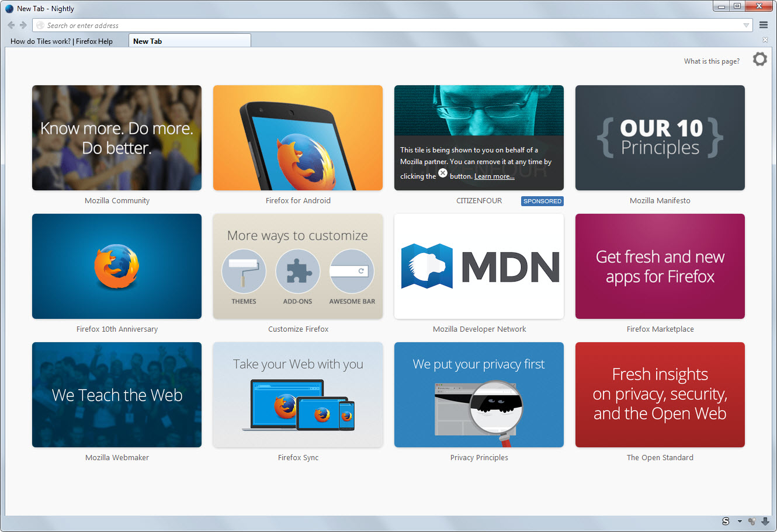The height and width of the screenshot is (532, 777).
Task: Follow the Learn more... link
Action: (494, 176)
